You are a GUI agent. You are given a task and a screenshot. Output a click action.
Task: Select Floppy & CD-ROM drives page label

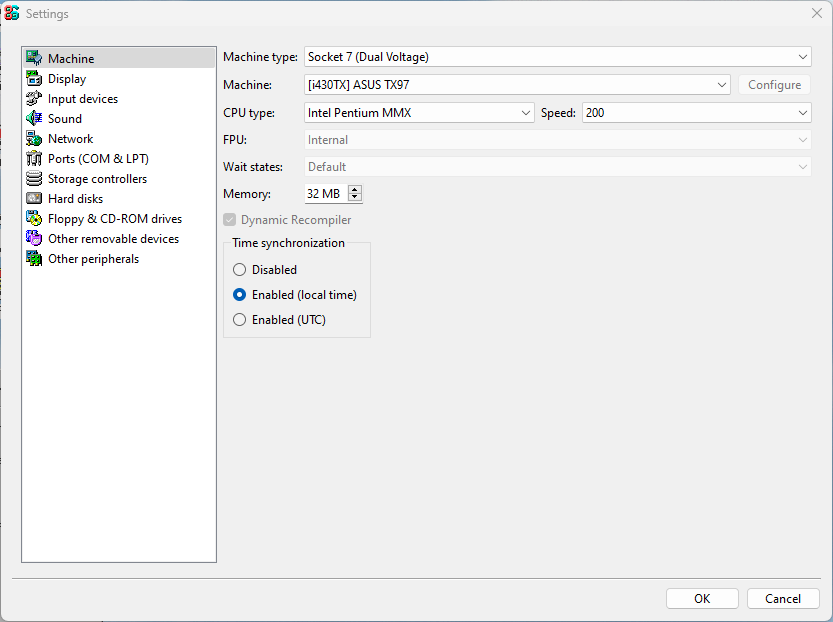coord(115,219)
